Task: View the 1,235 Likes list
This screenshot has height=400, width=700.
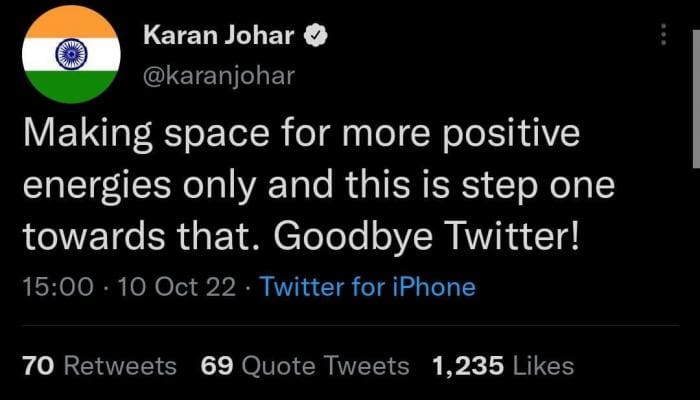Action: pyautogui.click(x=503, y=366)
